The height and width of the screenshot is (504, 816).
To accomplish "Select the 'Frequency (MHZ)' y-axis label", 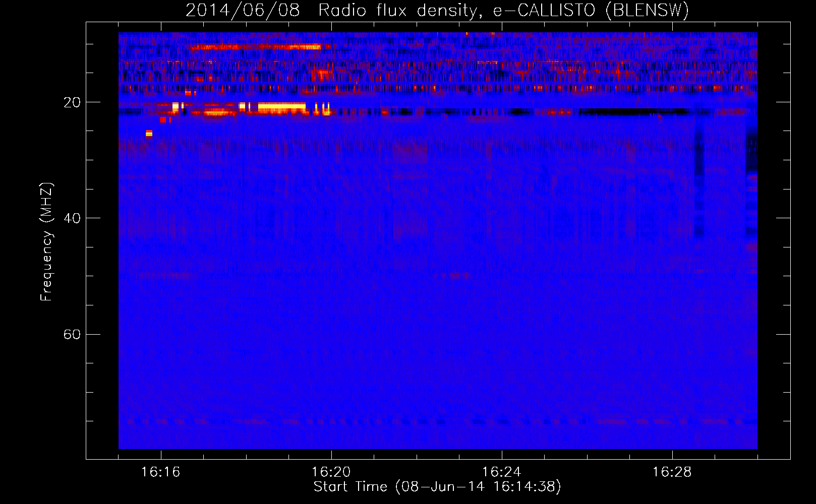I will 46,242.
